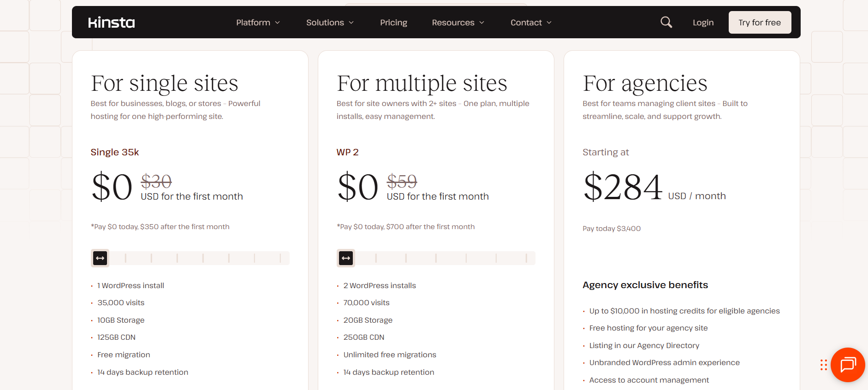Click '70,000 visits' feature
Screen dimensions: 868x390
[x=366, y=303]
